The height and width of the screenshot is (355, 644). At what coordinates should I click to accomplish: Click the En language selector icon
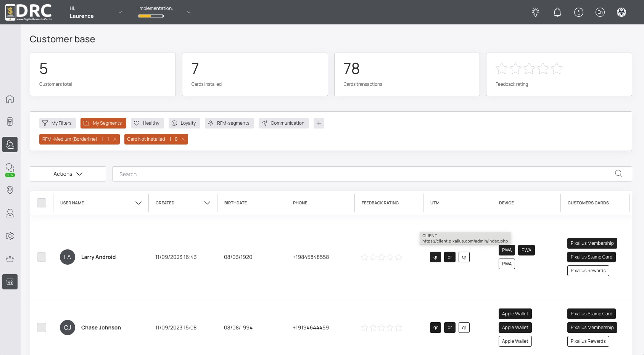point(600,12)
